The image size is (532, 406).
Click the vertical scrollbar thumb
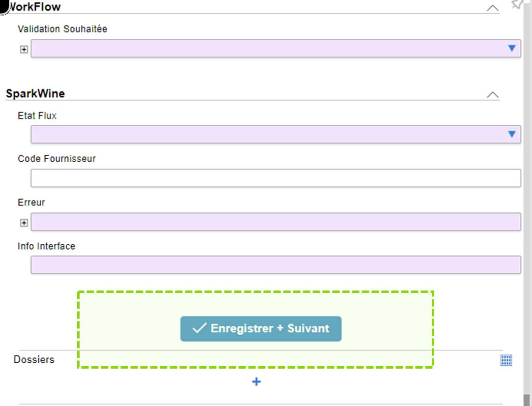[x=527, y=399]
